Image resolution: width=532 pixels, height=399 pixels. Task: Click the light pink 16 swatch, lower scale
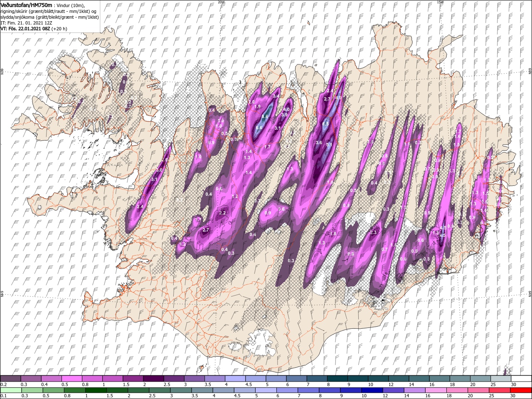[435, 390]
